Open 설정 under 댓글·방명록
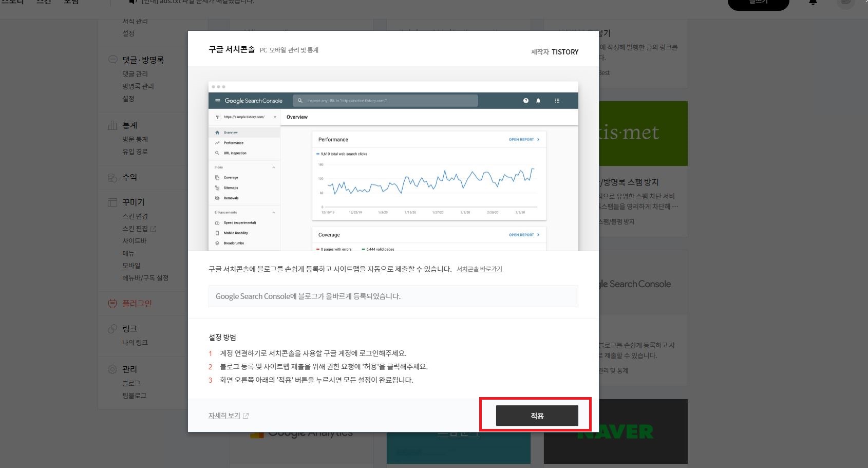868x468 pixels. pyautogui.click(x=128, y=99)
